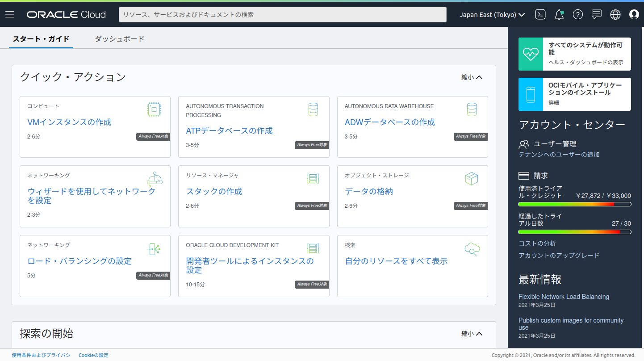Open the chat support icon
644x361 pixels.
(597, 14)
